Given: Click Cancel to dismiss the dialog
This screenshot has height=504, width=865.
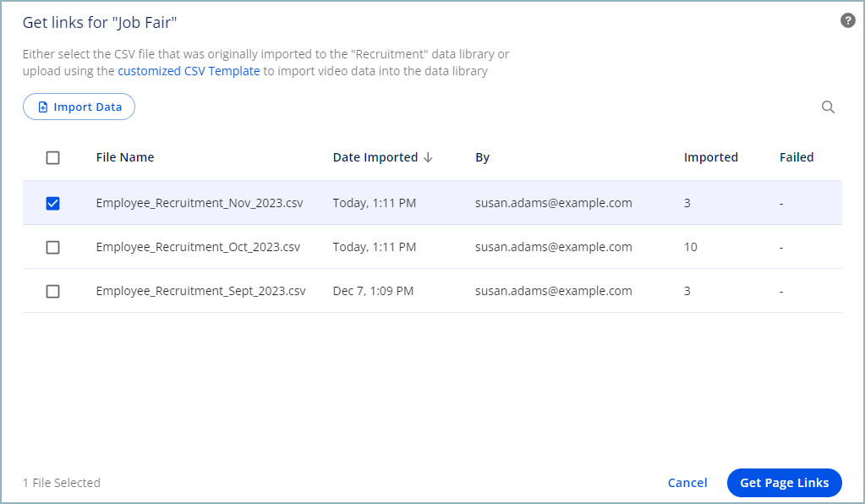Looking at the screenshot, I should (x=687, y=482).
